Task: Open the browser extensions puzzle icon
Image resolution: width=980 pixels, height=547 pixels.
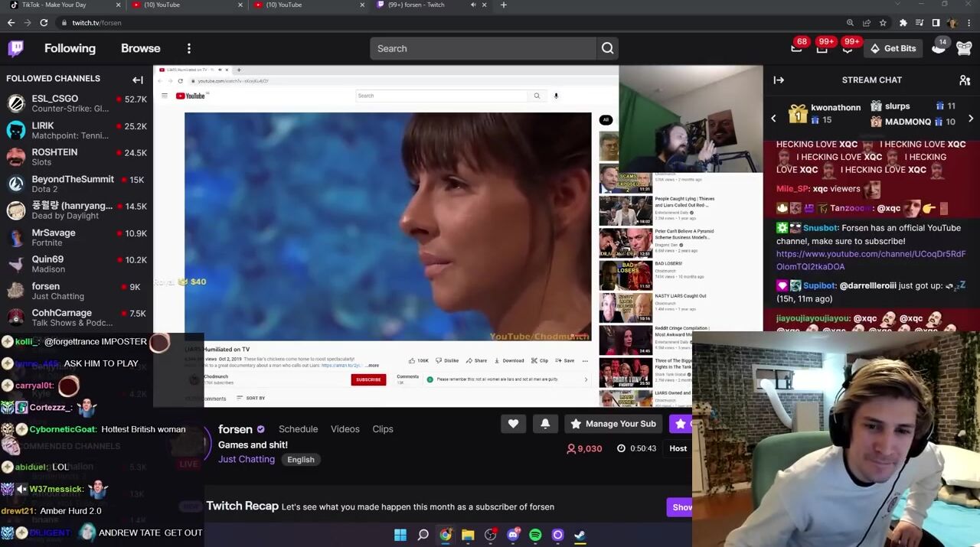Action: point(903,23)
